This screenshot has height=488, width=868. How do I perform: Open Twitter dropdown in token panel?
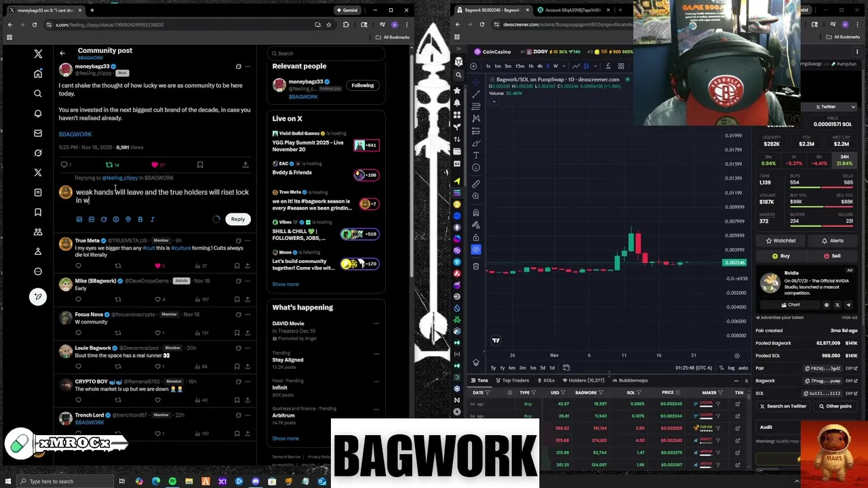(x=853, y=107)
